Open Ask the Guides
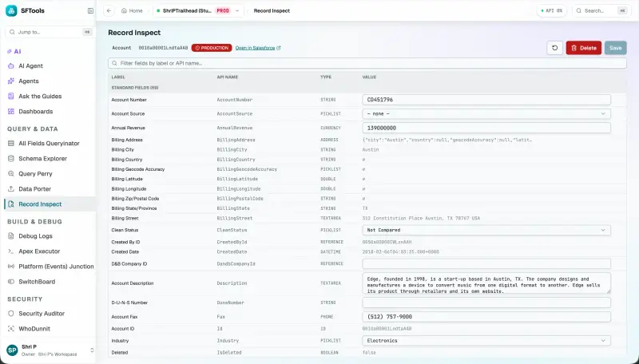The height and width of the screenshot is (364, 639). [40, 96]
